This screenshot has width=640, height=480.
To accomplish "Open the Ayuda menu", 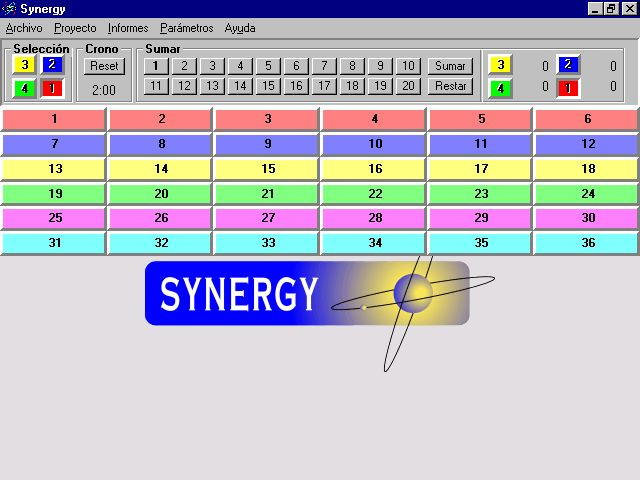I will pos(240,28).
